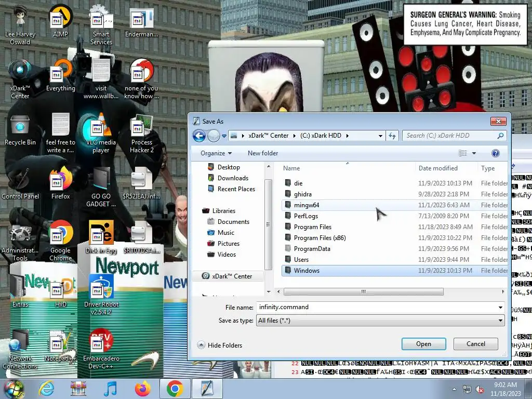
Task: Select Documents under Libraries
Action: coord(233,221)
